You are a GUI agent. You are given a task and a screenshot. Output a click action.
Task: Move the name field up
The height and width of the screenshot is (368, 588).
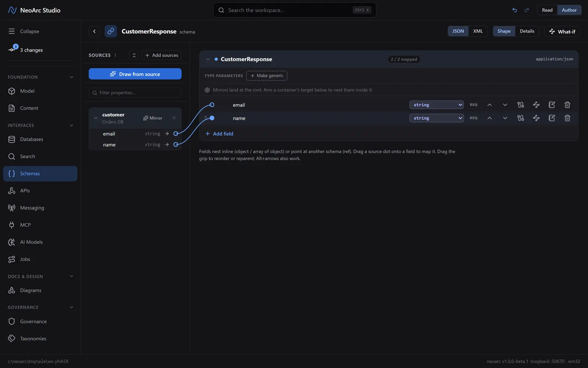(490, 118)
